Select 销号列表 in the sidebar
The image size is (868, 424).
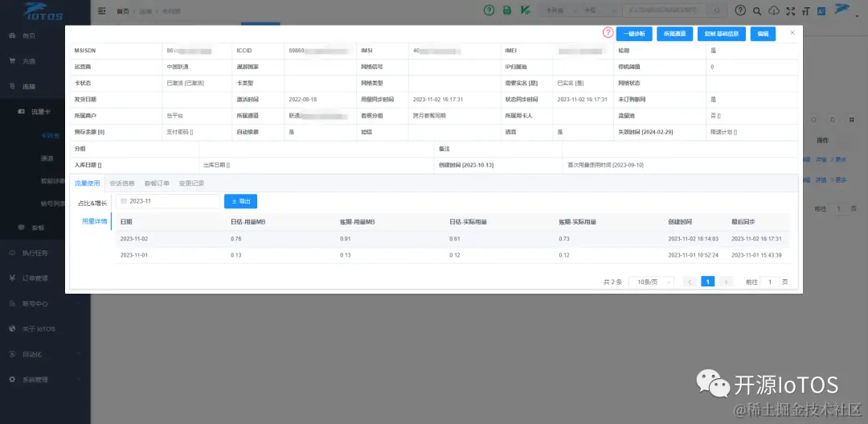(x=54, y=204)
